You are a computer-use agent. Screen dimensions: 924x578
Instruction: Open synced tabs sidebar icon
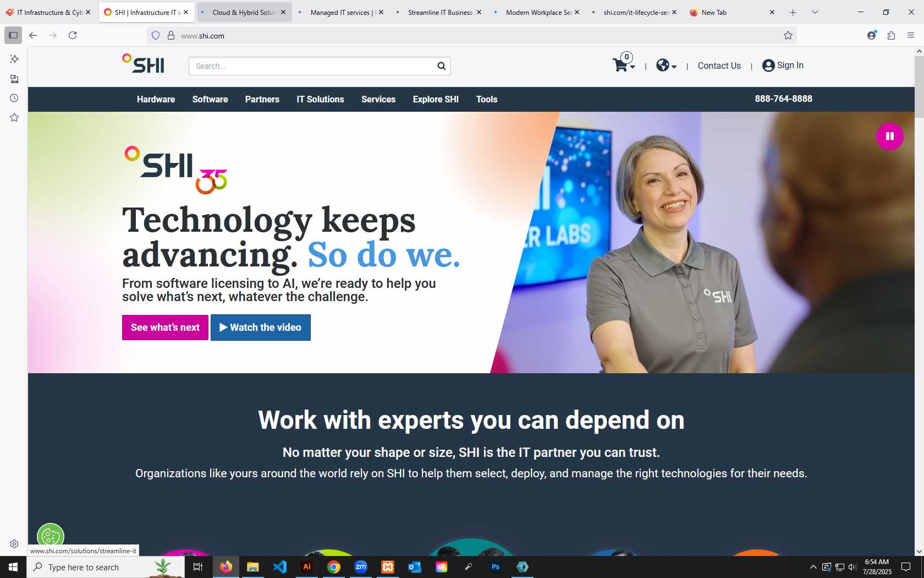click(14, 79)
